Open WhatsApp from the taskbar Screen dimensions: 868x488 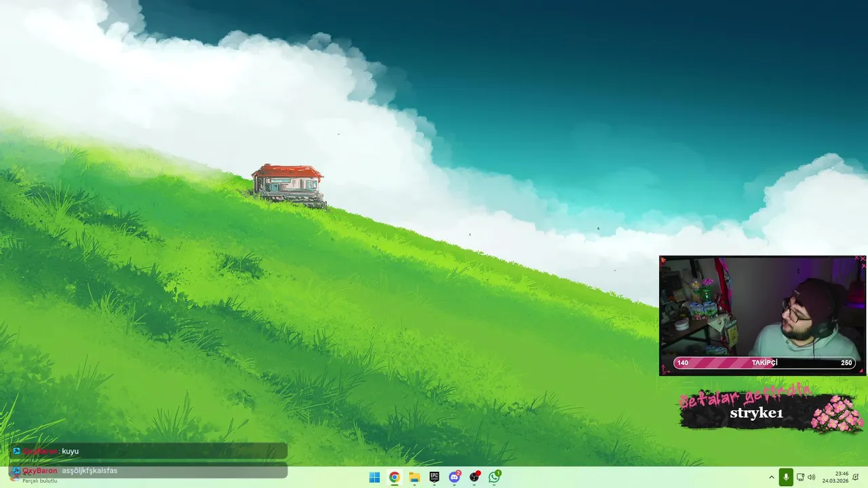[x=494, y=477]
